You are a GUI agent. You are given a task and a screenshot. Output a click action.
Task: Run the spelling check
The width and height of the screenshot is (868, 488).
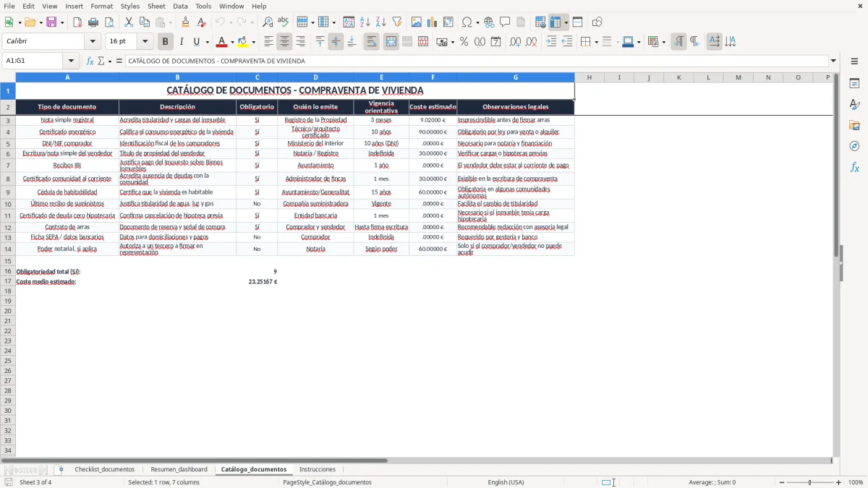coord(284,22)
